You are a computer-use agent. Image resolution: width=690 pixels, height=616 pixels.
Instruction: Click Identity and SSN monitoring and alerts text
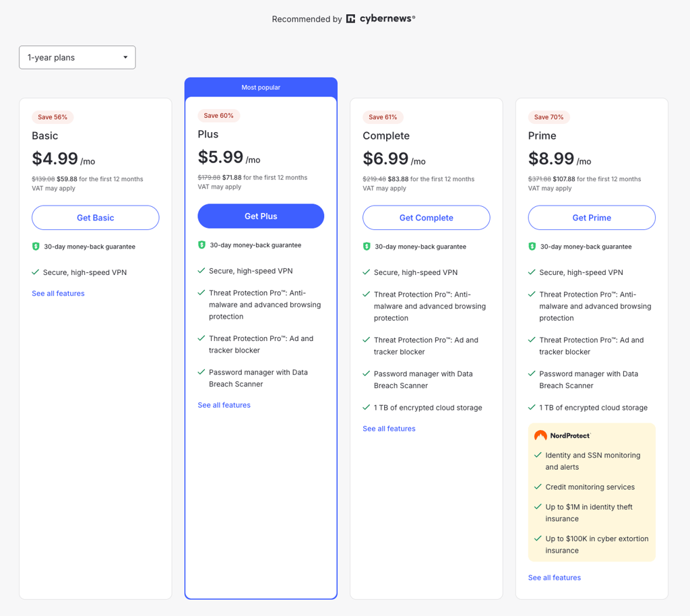click(593, 461)
